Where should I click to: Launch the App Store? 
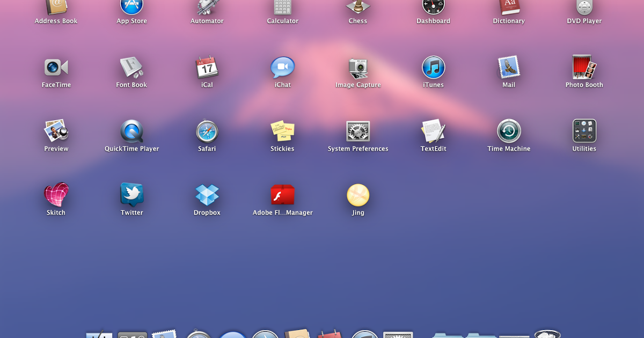tap(132, 8)
